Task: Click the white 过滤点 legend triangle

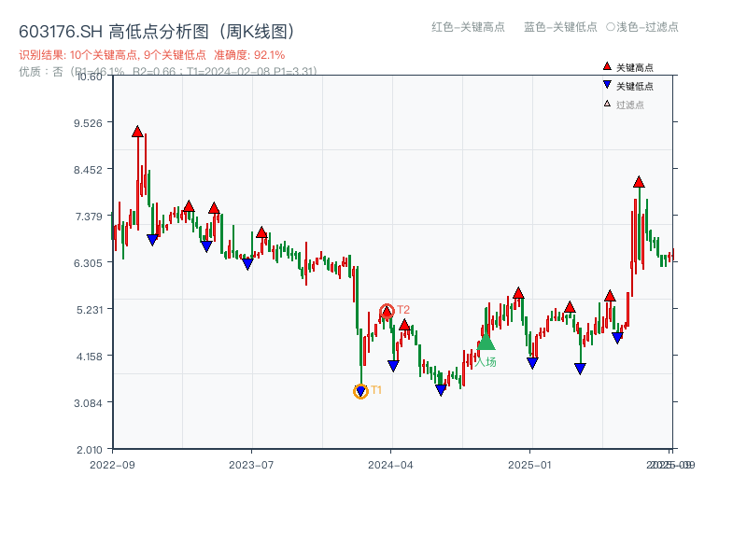Action: tap(607, 104)
